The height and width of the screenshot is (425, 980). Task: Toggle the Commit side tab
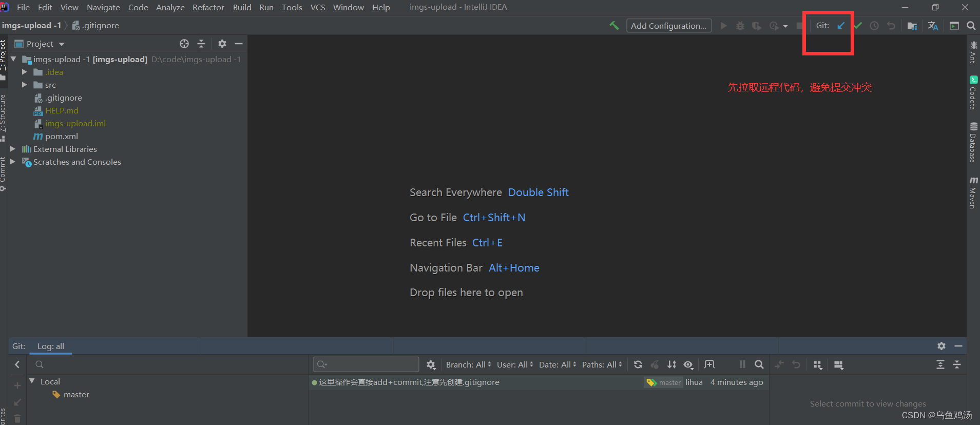[x=4, y=173]
